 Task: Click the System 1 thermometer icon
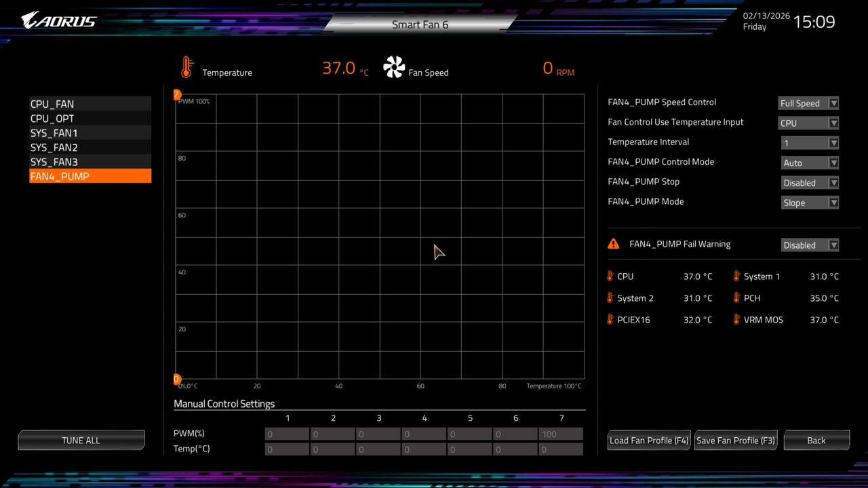(x=736, y=276)
